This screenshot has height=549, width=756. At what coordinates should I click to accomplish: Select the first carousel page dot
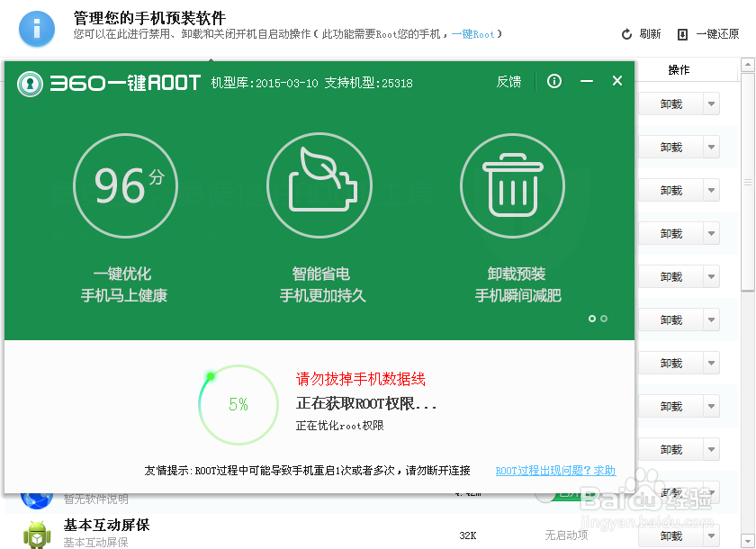(x=592, y=319)
